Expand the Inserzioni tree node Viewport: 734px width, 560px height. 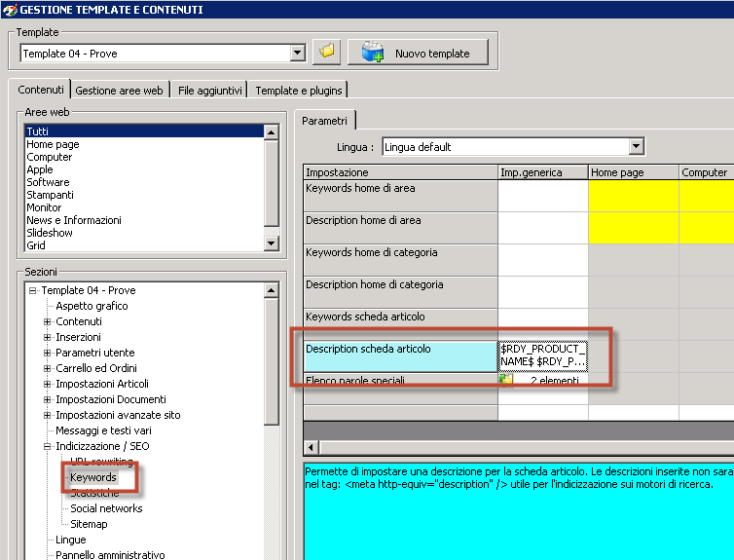click(x=47, y=337)
